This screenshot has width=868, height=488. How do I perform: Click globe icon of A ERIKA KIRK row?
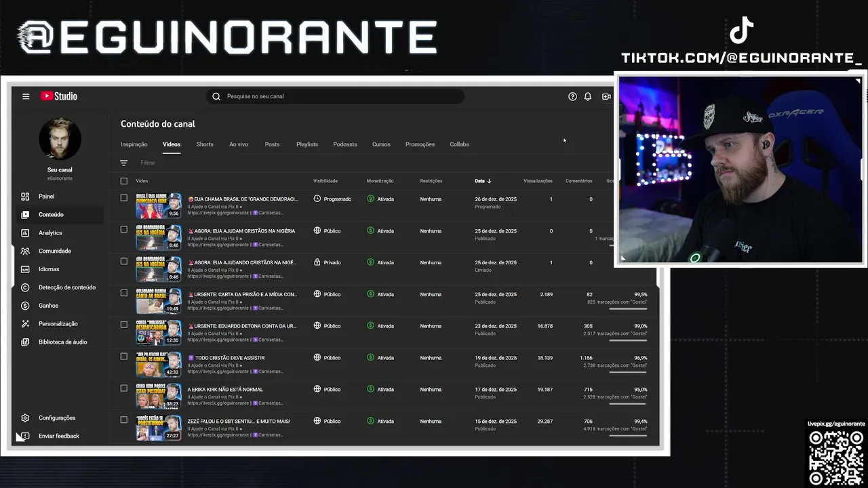(317, 389)
